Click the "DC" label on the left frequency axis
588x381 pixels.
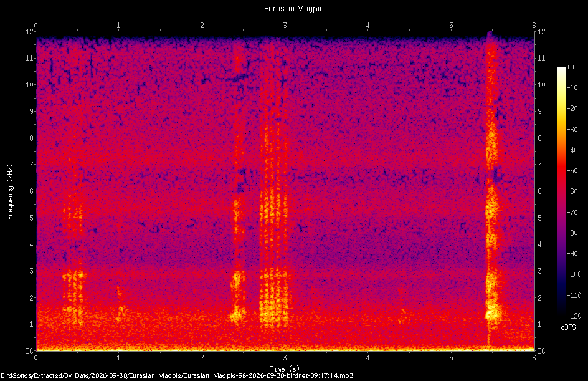(29, 351)
